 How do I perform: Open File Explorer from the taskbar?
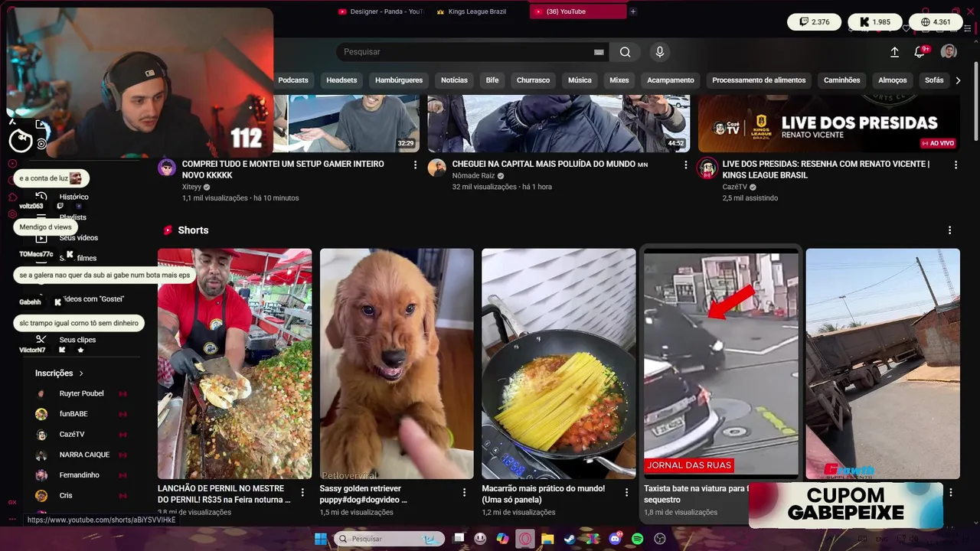pos(547,539)
